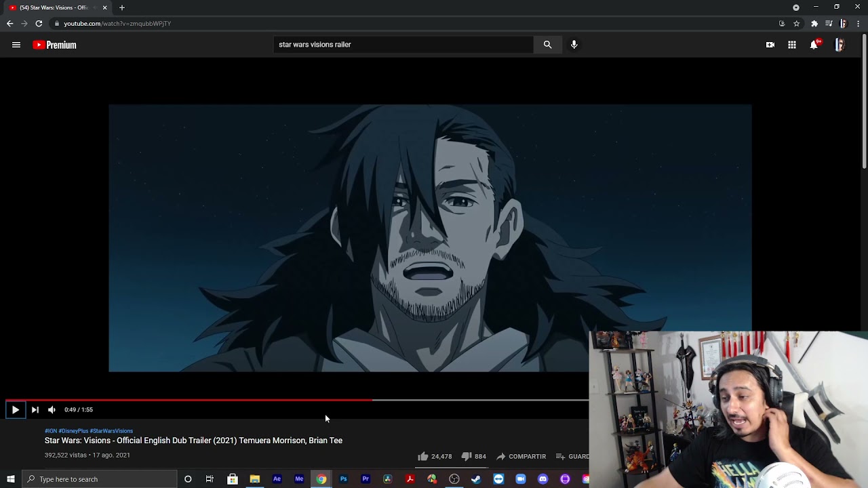This screenshot has height=488, width=868.
Task: Install app icon in address bar
Action: 782,23
